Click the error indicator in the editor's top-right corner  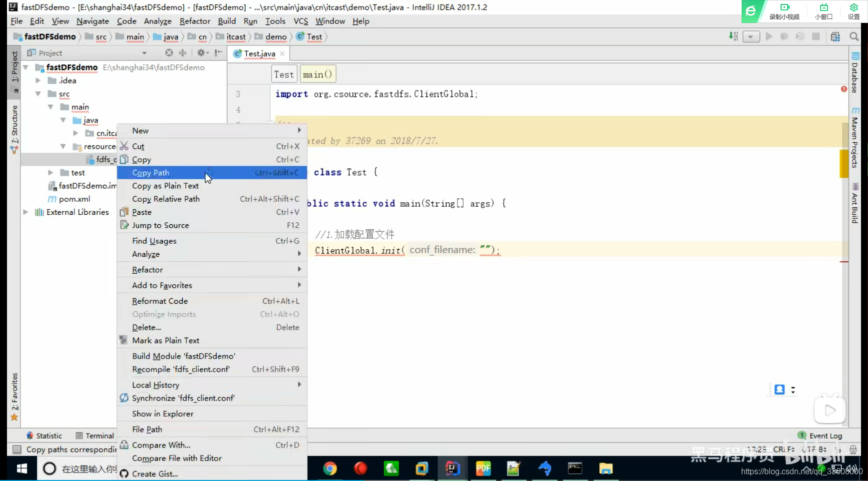click(844, 89)
